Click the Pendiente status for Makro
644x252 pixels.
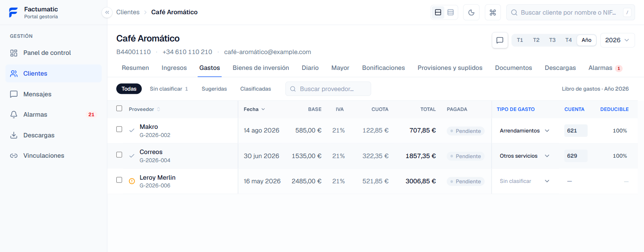466,131
